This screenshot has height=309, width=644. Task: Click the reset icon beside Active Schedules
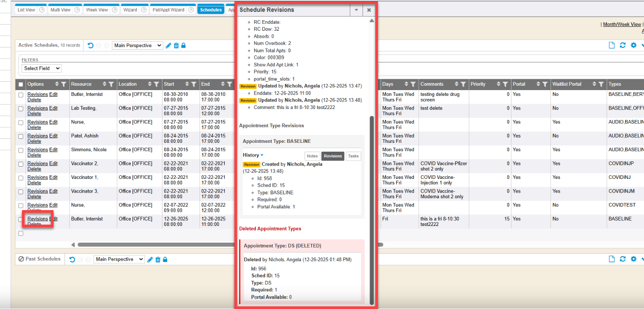[90, 45]
